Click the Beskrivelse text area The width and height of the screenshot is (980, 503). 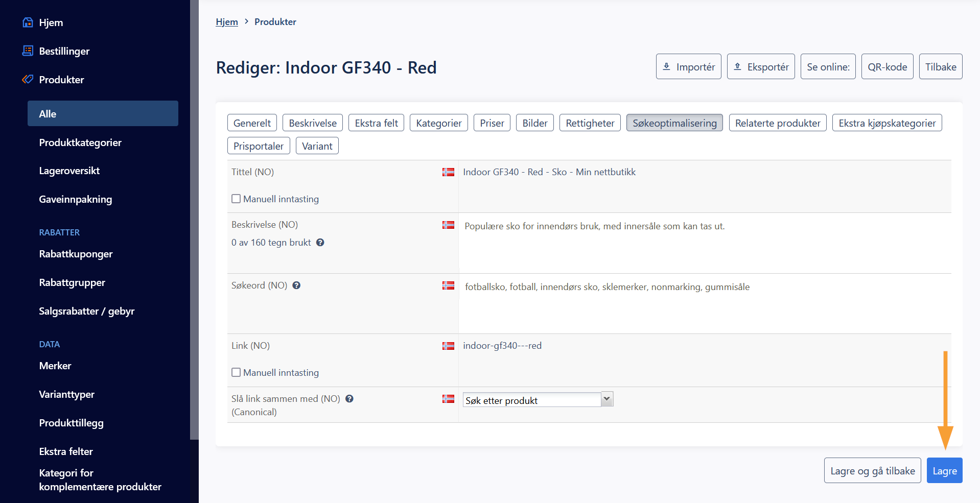point(705,243)
